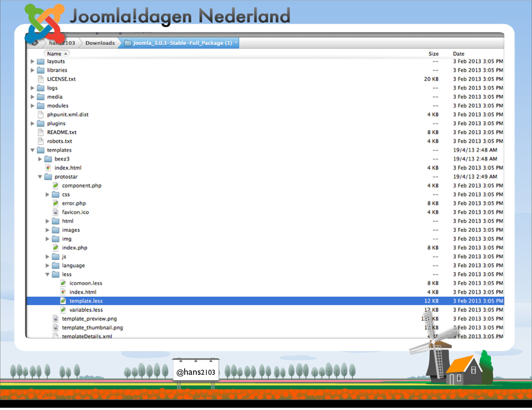Expand the html folder triangle
Screen dimensions: 532x410
(47, 221)
